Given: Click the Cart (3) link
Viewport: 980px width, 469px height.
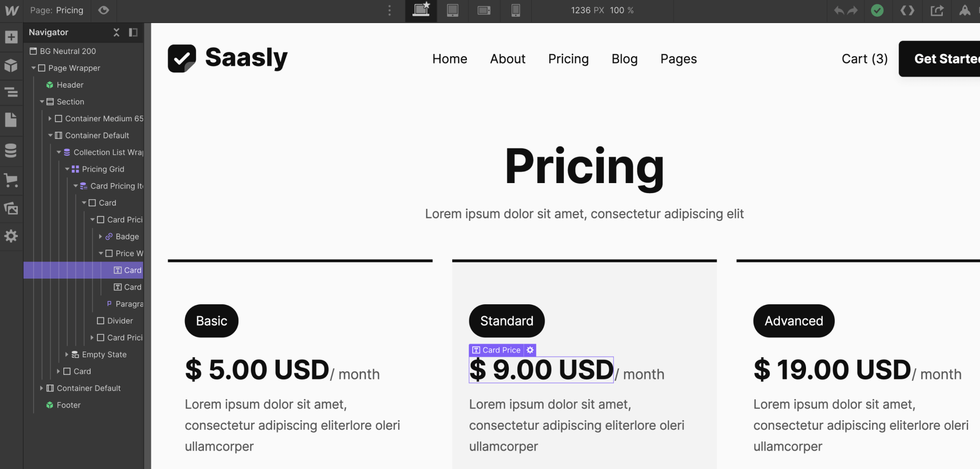Looking at the screenshot, I should 864,59.
